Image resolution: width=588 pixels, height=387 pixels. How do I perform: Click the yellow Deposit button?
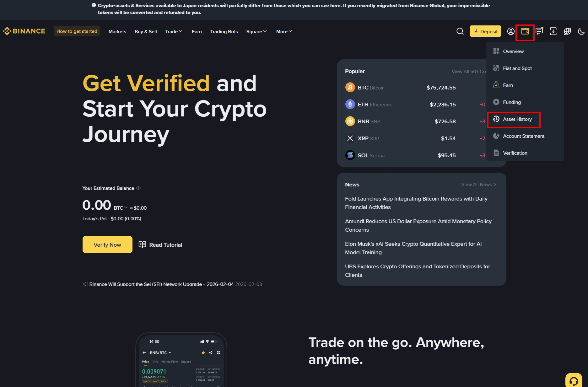click(x=485, y=31)
